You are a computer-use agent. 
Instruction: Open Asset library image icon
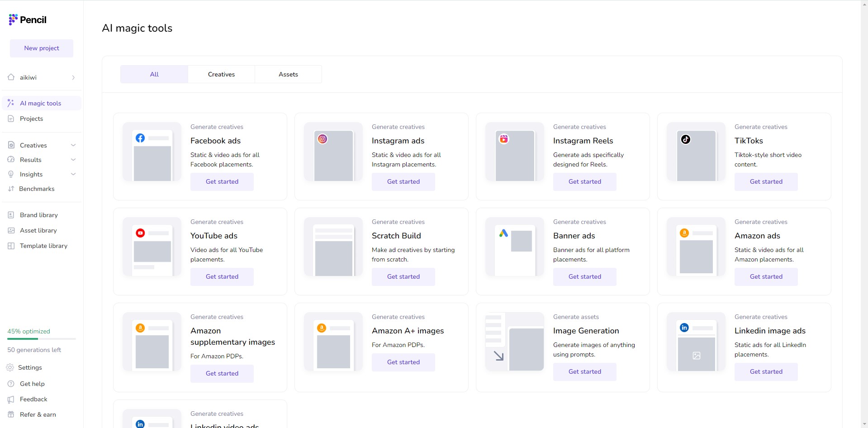pyautogui.click(x=11, y=230)
